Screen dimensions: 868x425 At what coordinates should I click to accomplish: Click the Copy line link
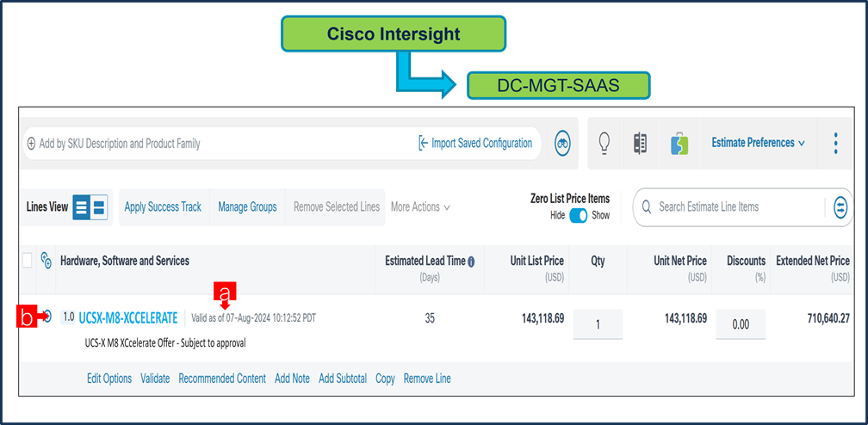pyautogui.click(x=385, y=379)
